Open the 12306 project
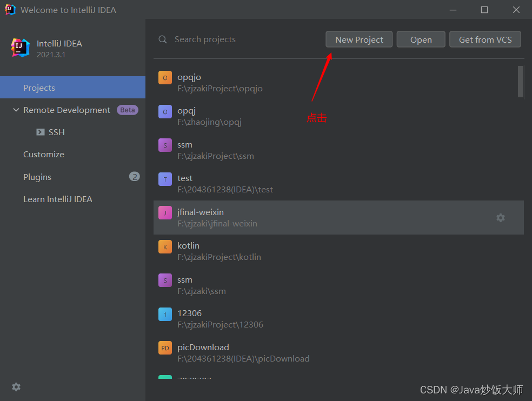 coord(338,318)
